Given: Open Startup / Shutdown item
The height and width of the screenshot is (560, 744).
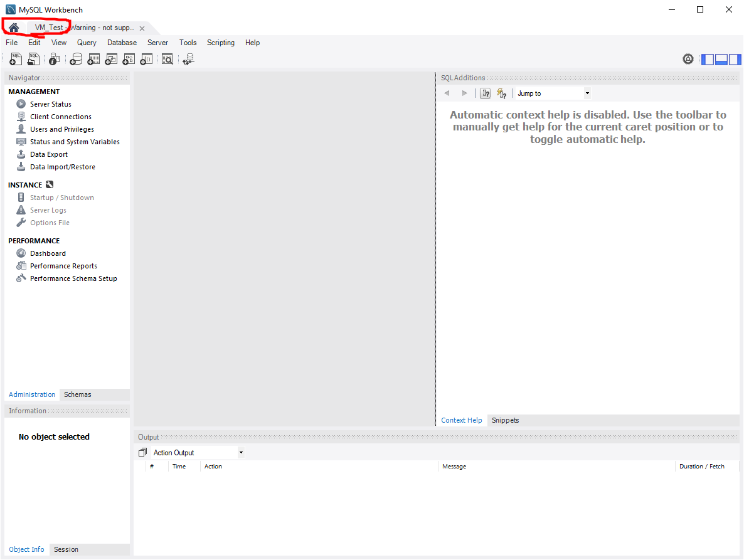Looking at the screenshot, I should click(x=61, y=198).
